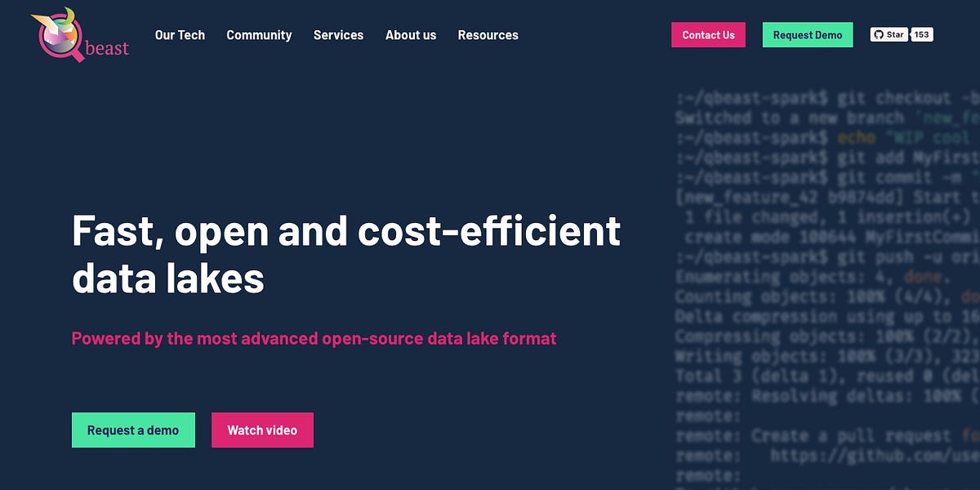
Task: Click the terminal animation panel
Action: tap(817, 286)
